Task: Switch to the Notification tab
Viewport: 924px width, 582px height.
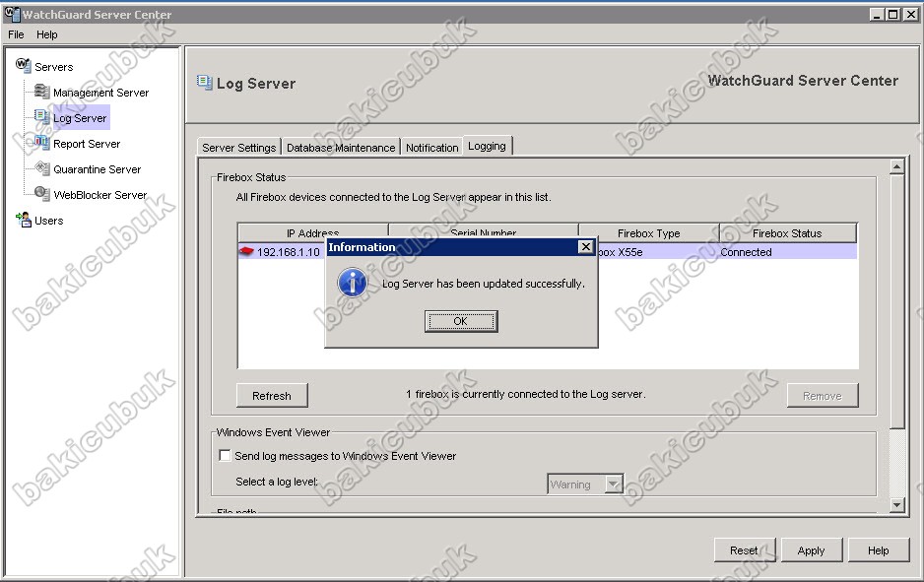Action: click(431, 148)
